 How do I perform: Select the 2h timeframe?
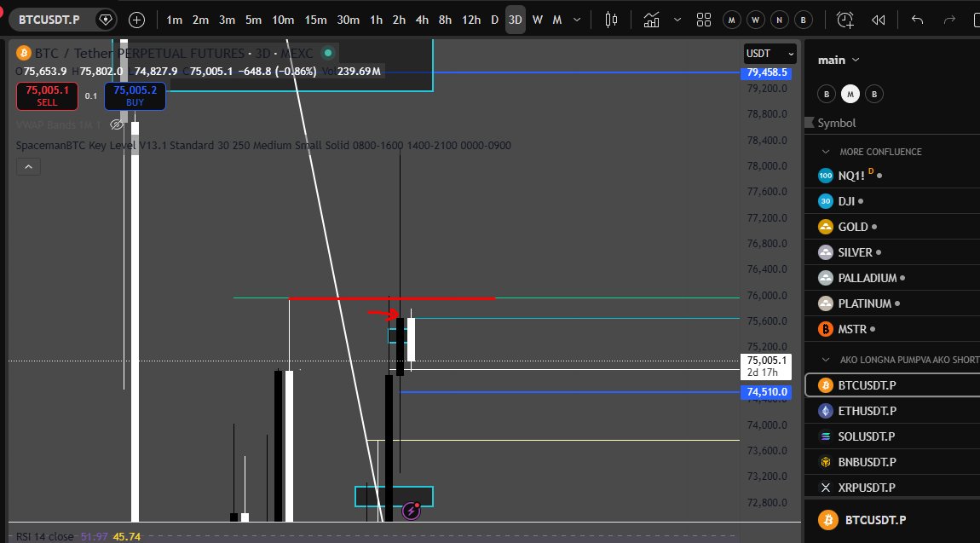pyautogui.click(x=399, y=20)
